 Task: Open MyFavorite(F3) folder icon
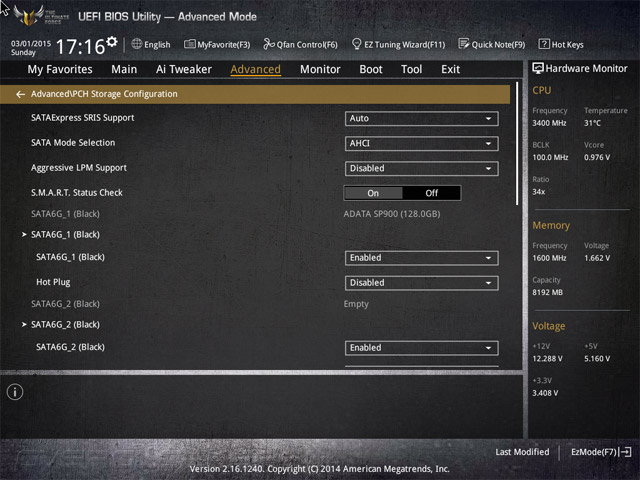(189, 44)
